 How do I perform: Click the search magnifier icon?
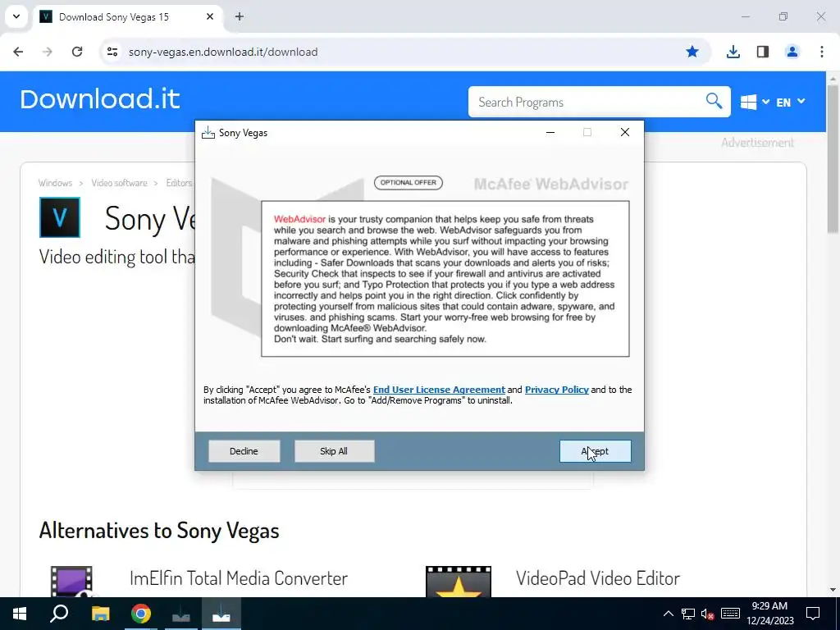pos(714,101)
